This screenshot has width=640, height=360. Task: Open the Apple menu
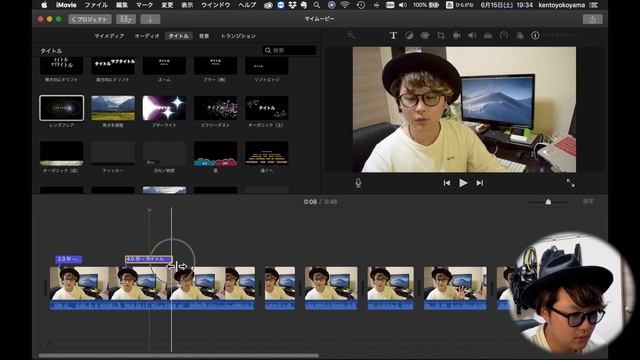click(44, 5)
